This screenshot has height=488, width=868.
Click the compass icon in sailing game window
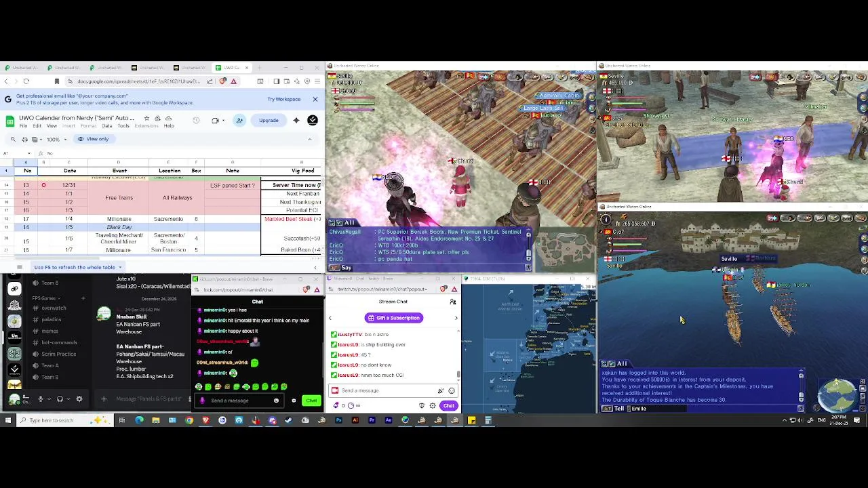tap(606, 220)
